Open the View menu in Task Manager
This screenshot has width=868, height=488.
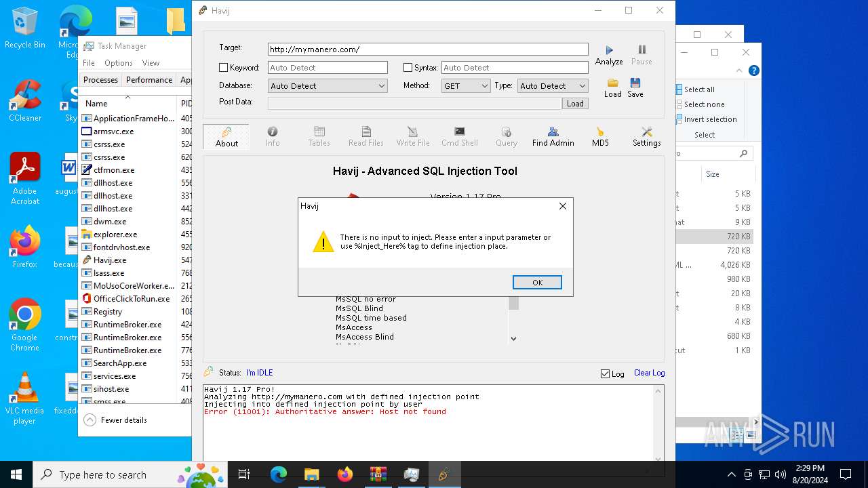click(x=151, y=63)
